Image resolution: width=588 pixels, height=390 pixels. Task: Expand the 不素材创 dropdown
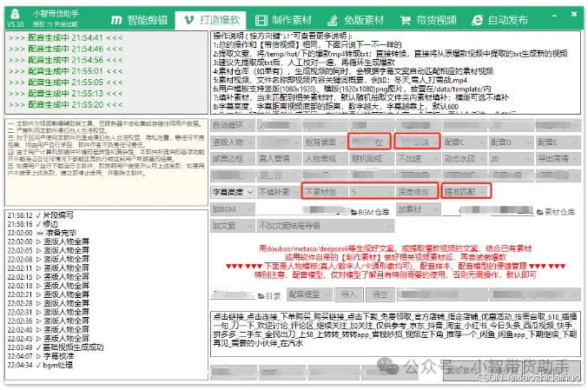coord(326,192)
